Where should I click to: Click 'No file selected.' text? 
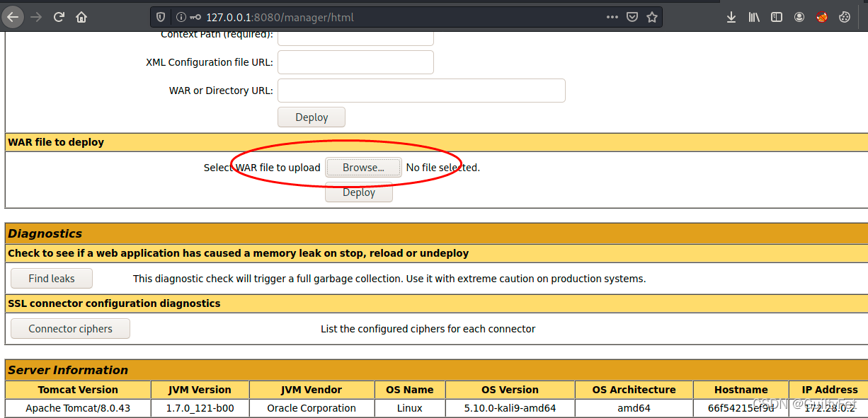coord(443,168)
